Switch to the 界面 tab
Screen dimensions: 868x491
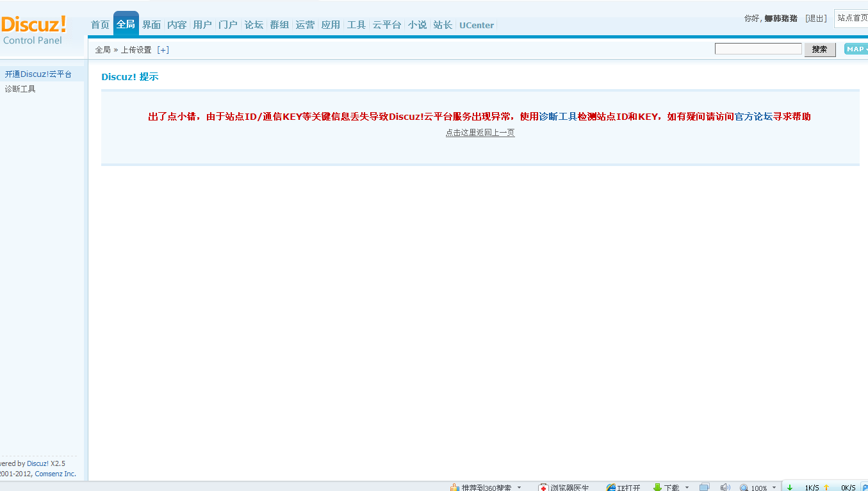click(152, 25)
